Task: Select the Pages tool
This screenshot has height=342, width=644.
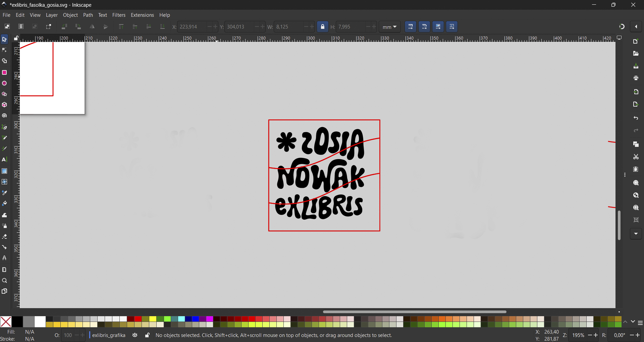Action: (x=4, y=291)
